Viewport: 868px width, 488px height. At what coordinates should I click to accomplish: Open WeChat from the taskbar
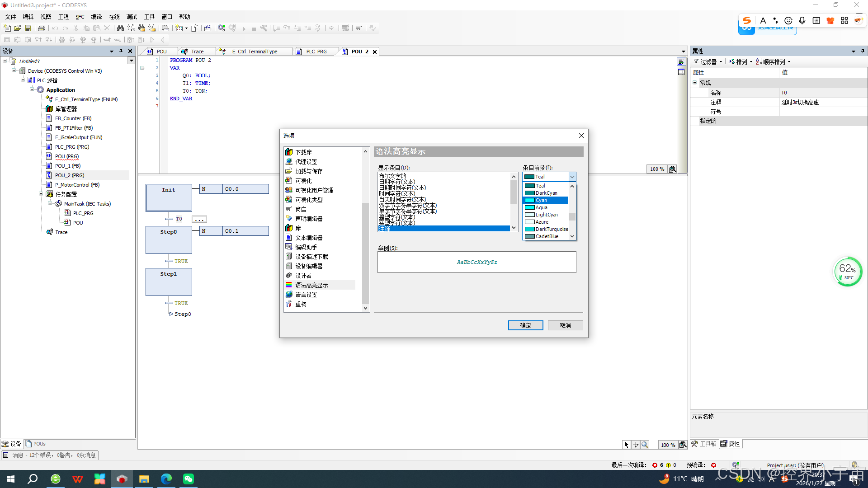tap(188, 479)
